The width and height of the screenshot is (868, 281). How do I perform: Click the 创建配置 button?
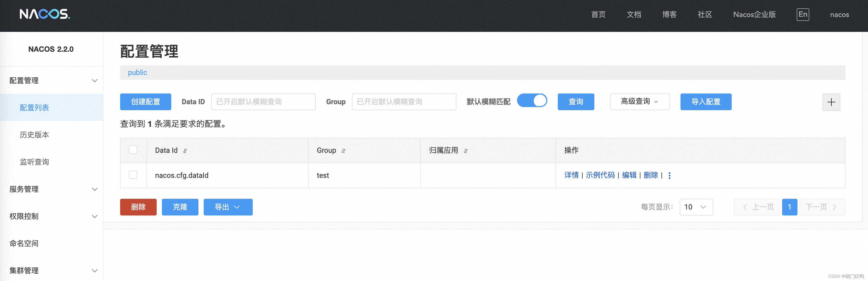[x=145, y=102]
